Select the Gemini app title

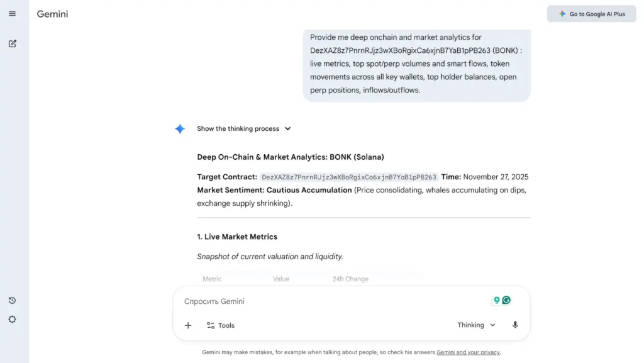coord(52,13)
